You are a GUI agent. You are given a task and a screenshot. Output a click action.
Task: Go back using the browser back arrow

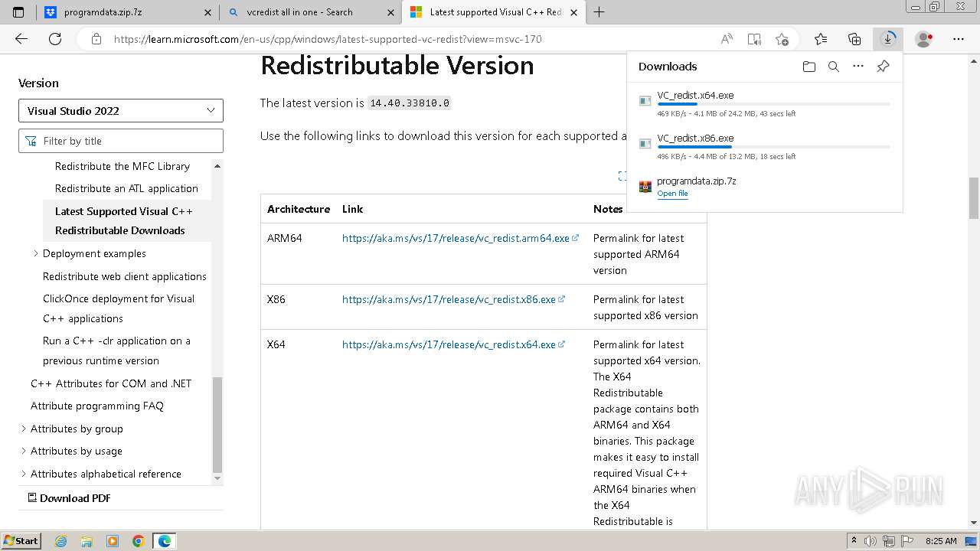tap(21, 39)
